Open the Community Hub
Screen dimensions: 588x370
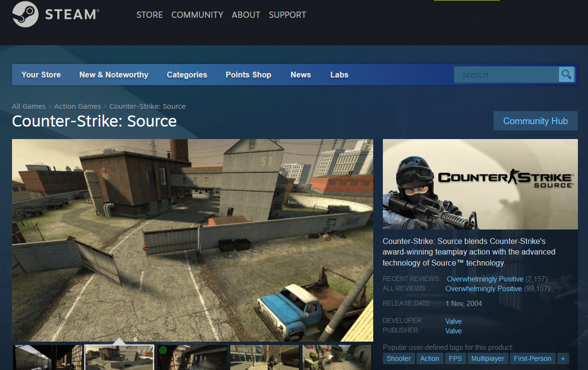[536, 121]
